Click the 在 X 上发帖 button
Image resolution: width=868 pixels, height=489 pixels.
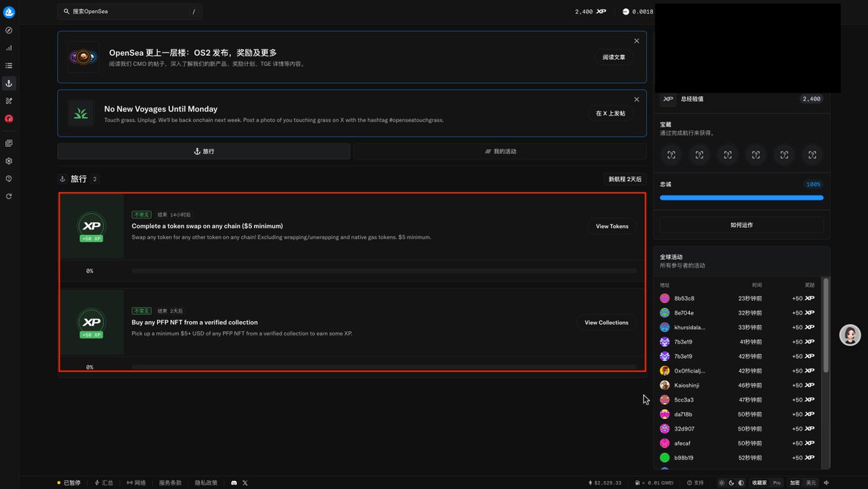[x=610, y=114]
